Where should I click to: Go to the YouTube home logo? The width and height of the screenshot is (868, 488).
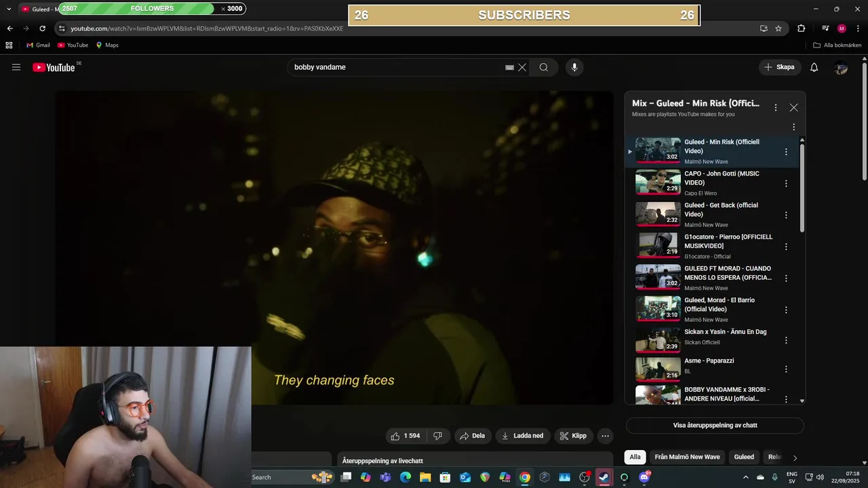[54, 67]
